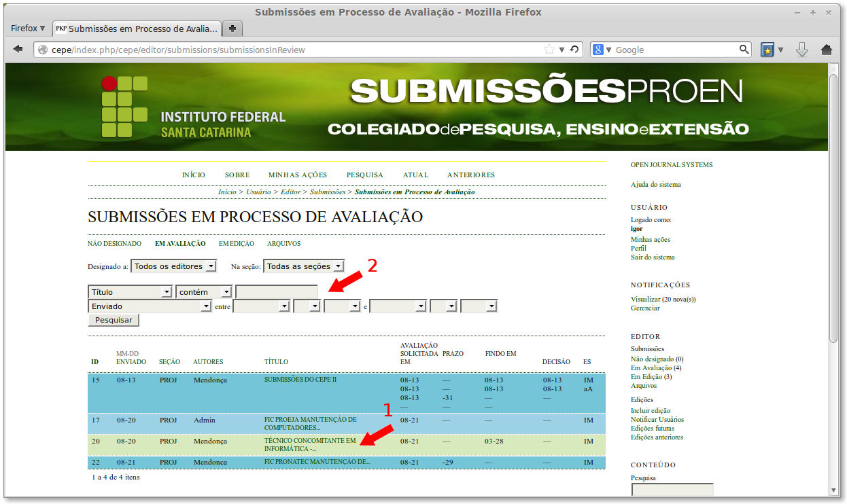The width and height of the screenshot is (847, 504).
Task: Open 'Em Avaliação (4)' in the Editor sidebar
Action: 657,367
